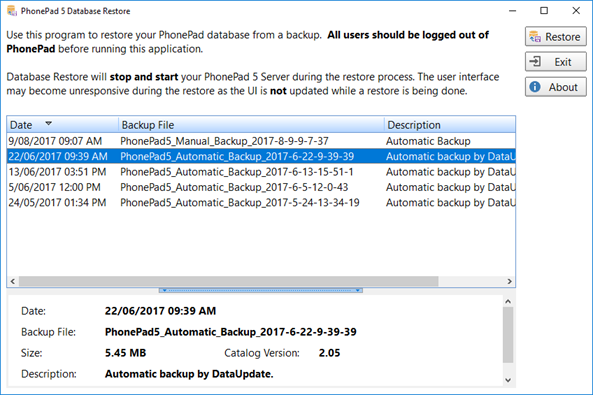Click 'Automatic backup by DataUpdate.' description text
The width and height of the screenshot is (593, 395).
[189, 374]
